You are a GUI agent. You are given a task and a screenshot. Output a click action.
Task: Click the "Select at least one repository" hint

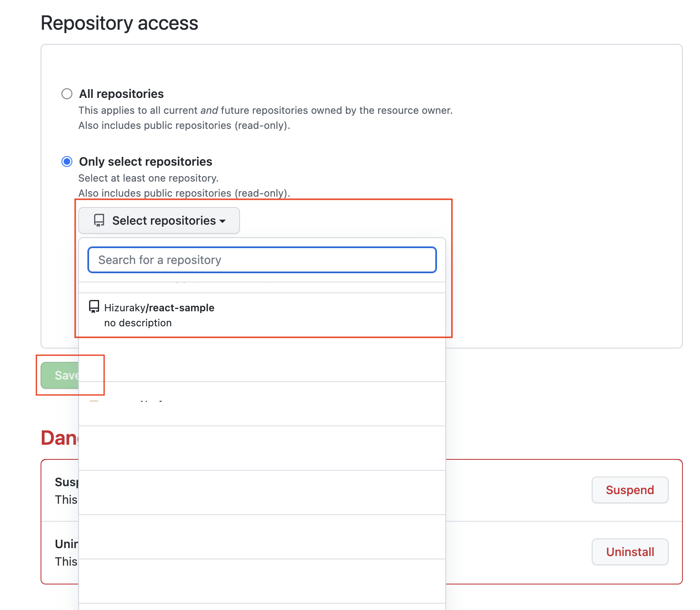click(x=148, y=178)
